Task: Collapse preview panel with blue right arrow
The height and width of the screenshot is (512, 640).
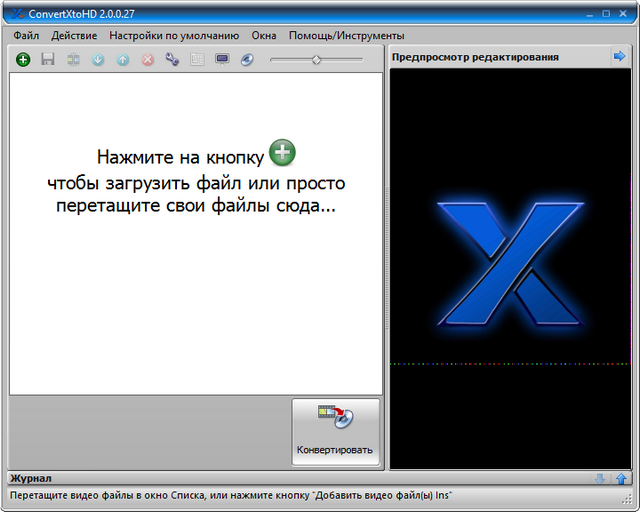Action: (x=619, y=57)
